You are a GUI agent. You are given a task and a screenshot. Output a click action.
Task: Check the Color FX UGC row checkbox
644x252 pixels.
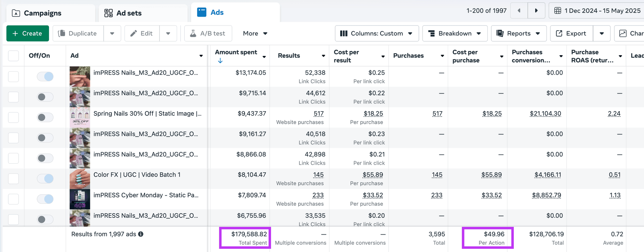click(14, 179)
